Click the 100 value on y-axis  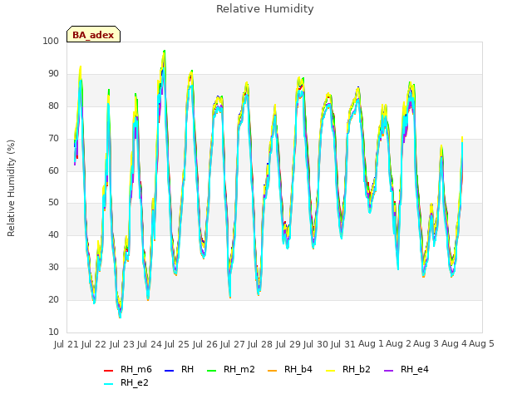[x=51, y=42]
